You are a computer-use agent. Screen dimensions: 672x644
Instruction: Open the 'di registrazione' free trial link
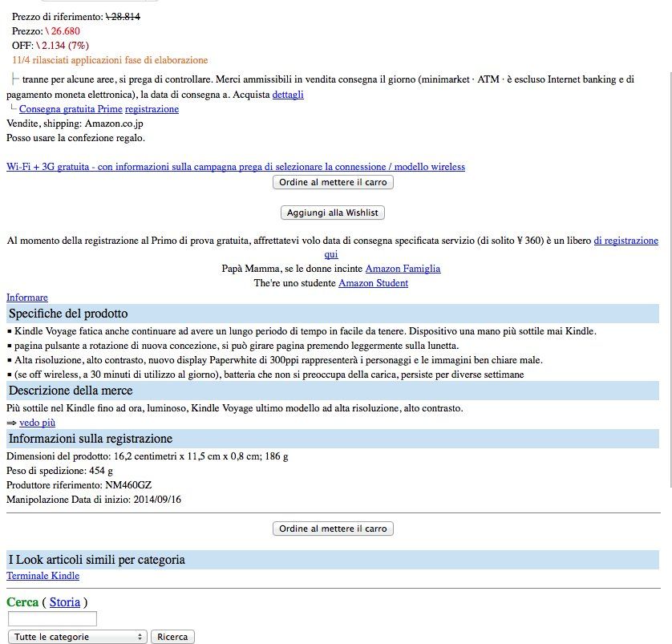[625, 241]
